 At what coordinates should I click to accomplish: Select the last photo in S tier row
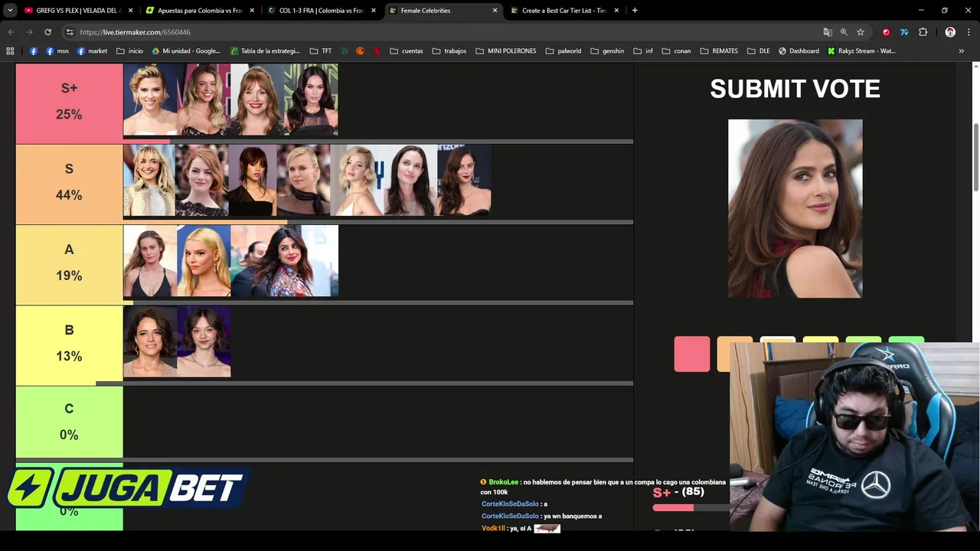(x=464, y=181)
